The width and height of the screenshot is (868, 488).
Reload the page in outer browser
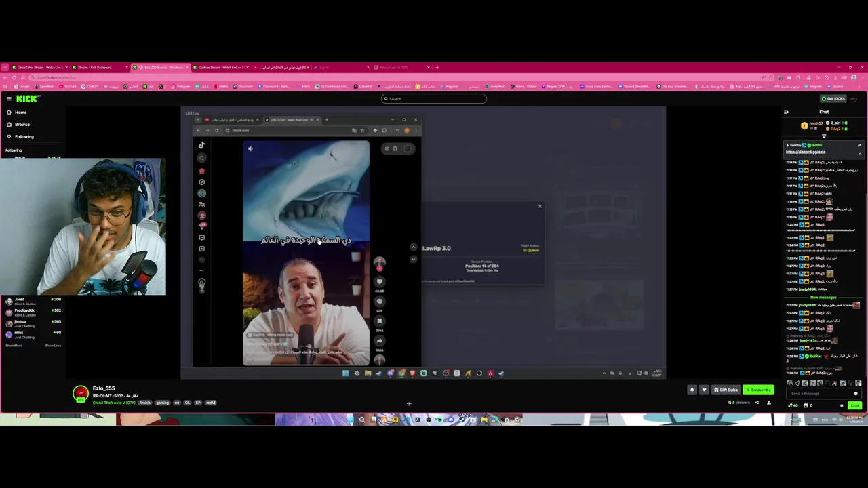coord(14,77)
